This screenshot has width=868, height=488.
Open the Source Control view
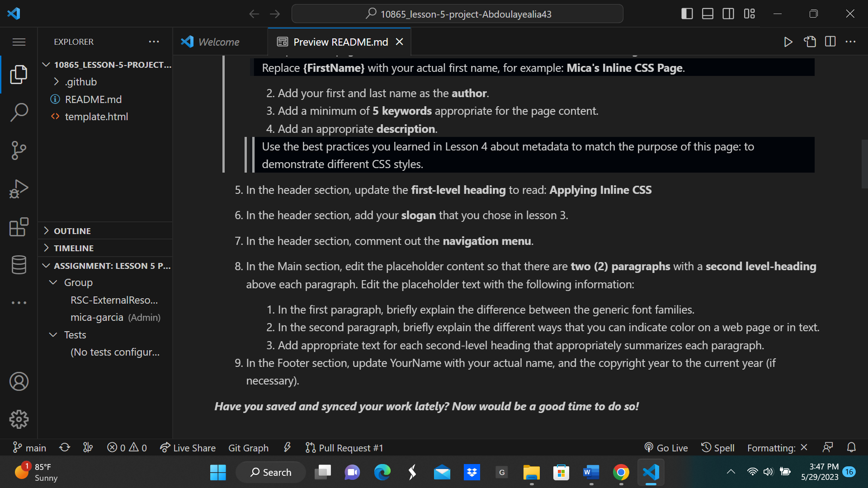tap(19, 150)
